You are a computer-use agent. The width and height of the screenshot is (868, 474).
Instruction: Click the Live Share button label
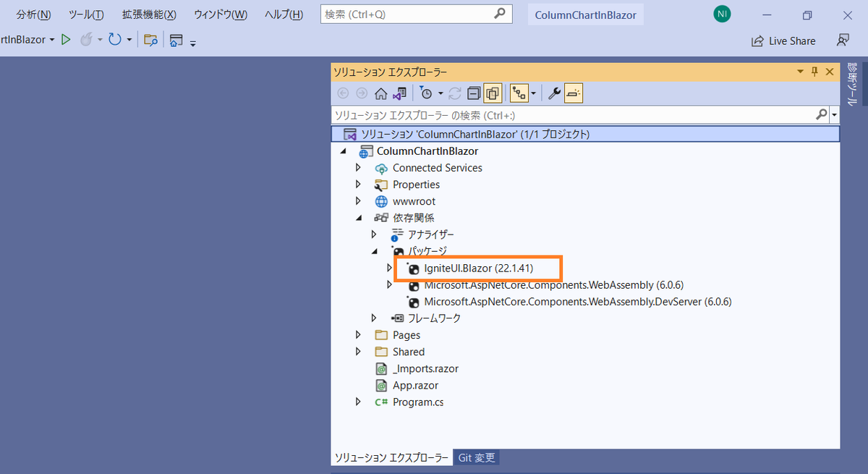tap(792, 41)
